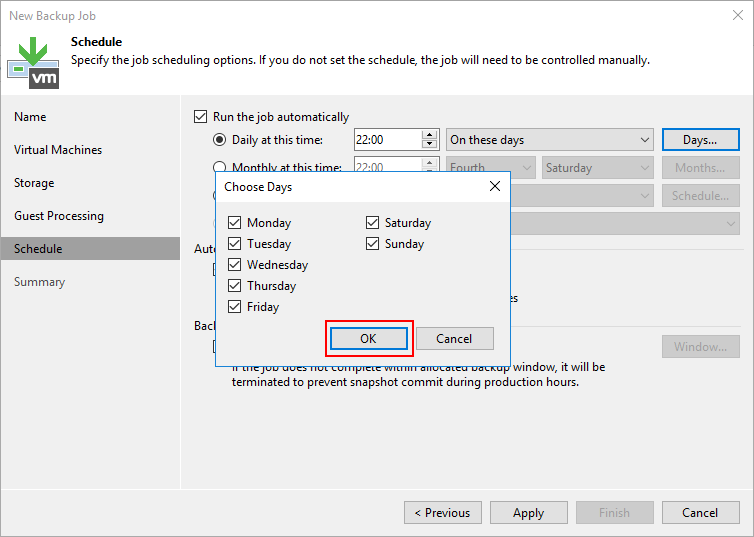Go to the Storage step
Image resolution: width=754 pixels, height=537 pixels.
pyautogui.click(x=34, y=183)
